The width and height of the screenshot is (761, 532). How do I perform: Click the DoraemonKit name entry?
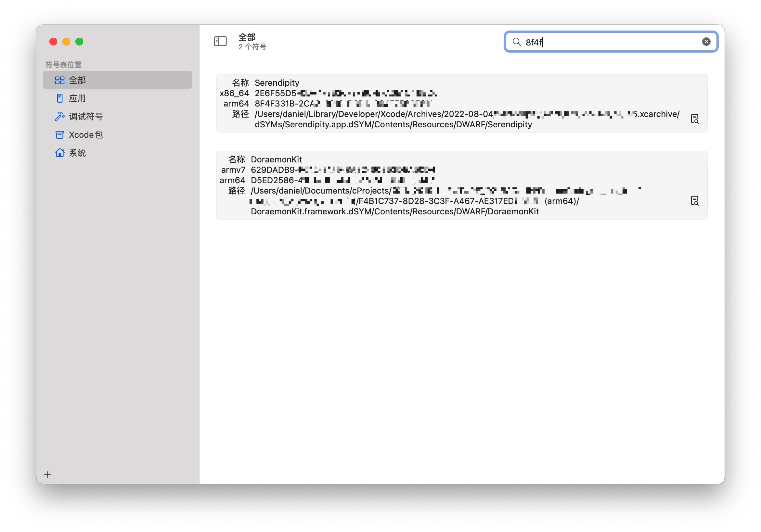tap(276, 159)
